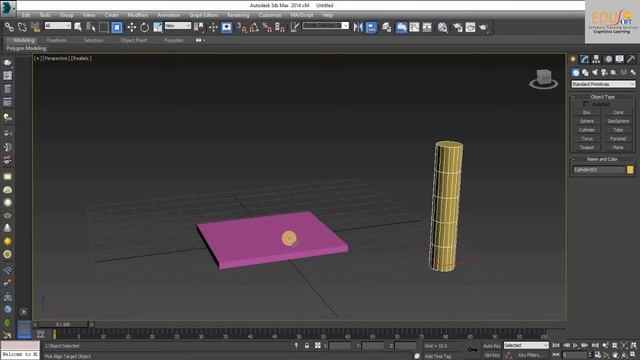Image resolution: width=640 pixels, height=360 pixels.
Task: Switch to the Object Paint ribbon tab
Action: click(134, 40)
